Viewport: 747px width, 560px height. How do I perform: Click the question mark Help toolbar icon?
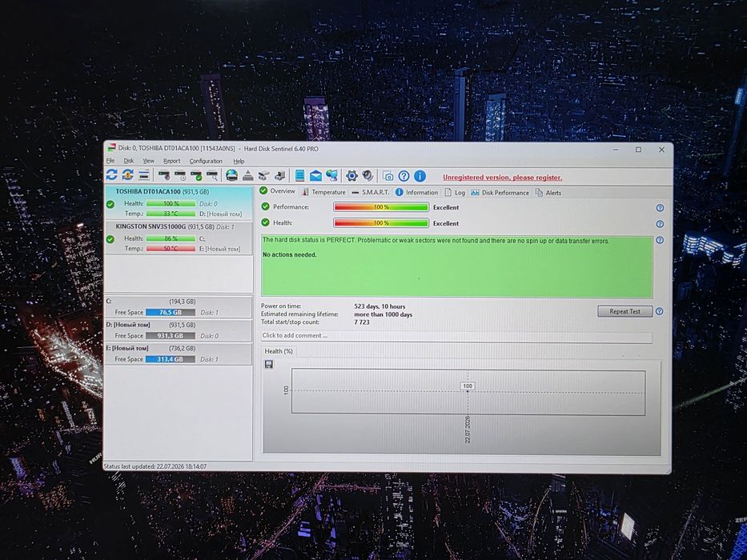pos(404,177)
